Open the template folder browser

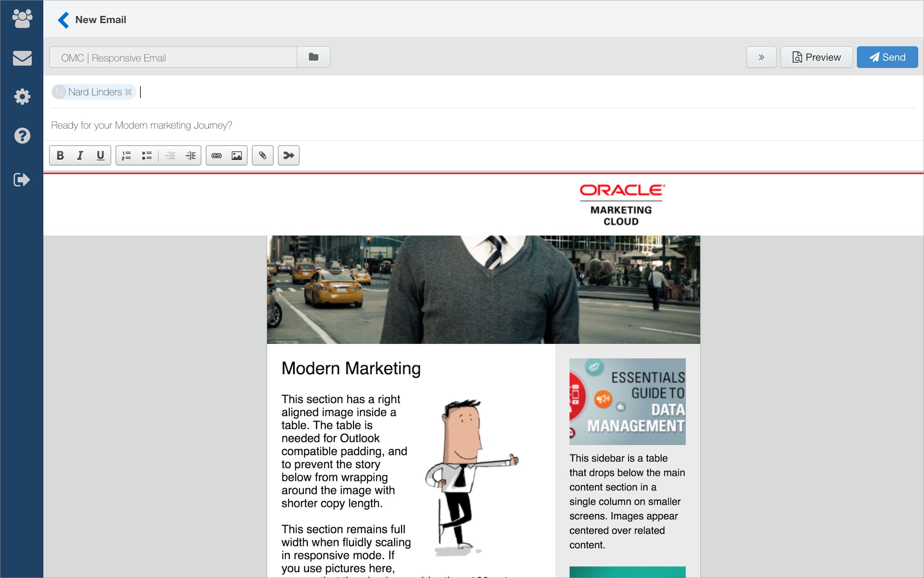pos(313,57)
